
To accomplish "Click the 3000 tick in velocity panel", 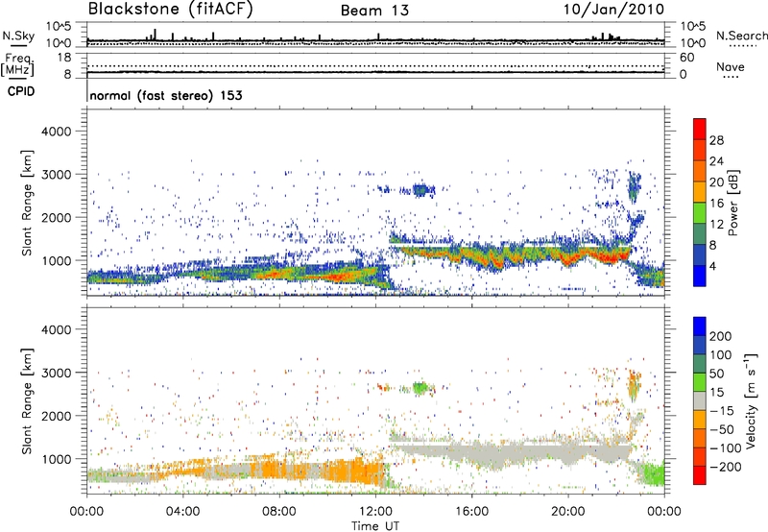I will (x=57, y=373).
